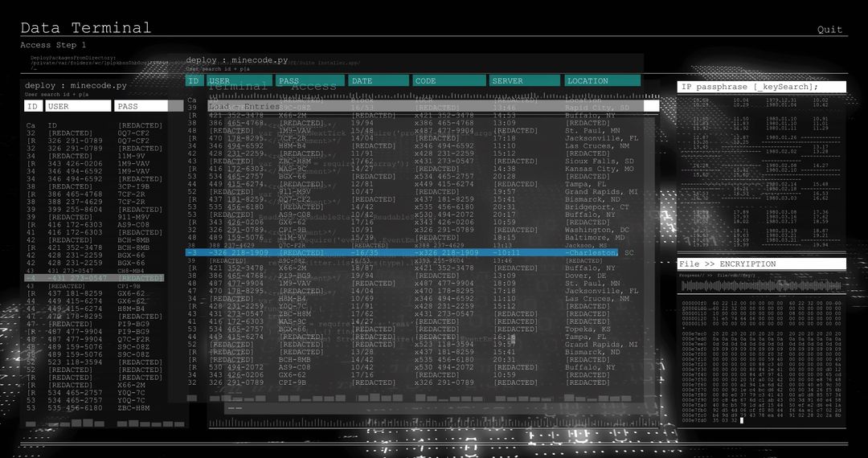868x458 pixels.
Task: Select the Topeka, KS location
Action: pos(586,329)
